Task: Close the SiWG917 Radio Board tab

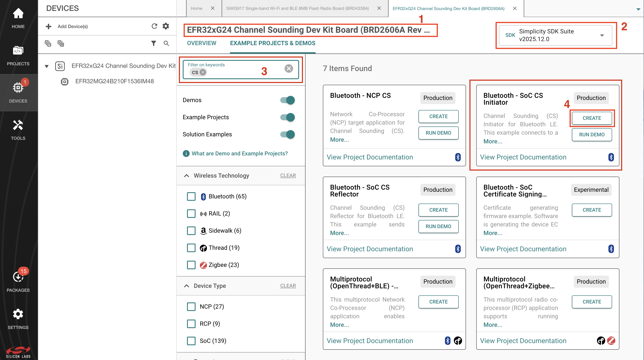Action: pos(379,8)
